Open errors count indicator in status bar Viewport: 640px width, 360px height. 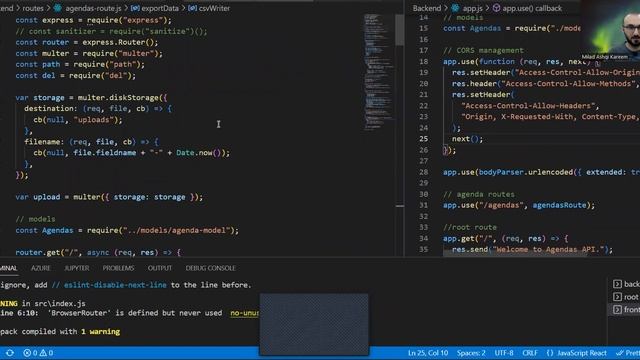[31, 353]
